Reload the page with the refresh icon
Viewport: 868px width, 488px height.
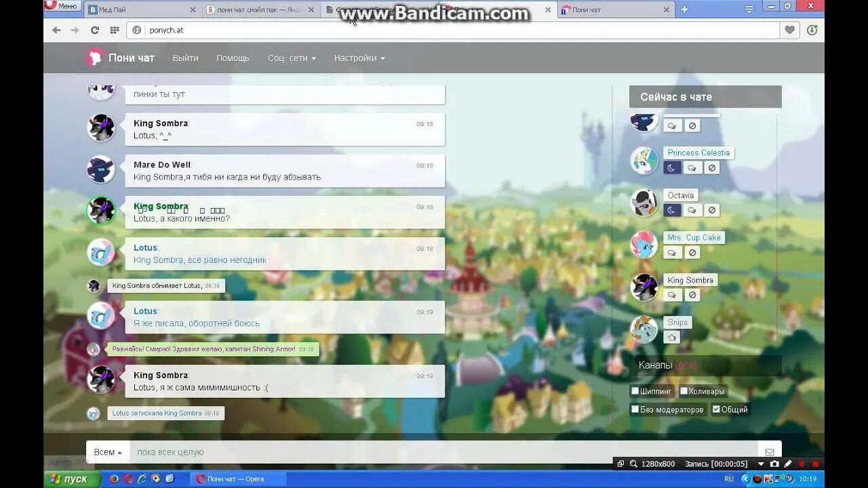tap(95, 30)
